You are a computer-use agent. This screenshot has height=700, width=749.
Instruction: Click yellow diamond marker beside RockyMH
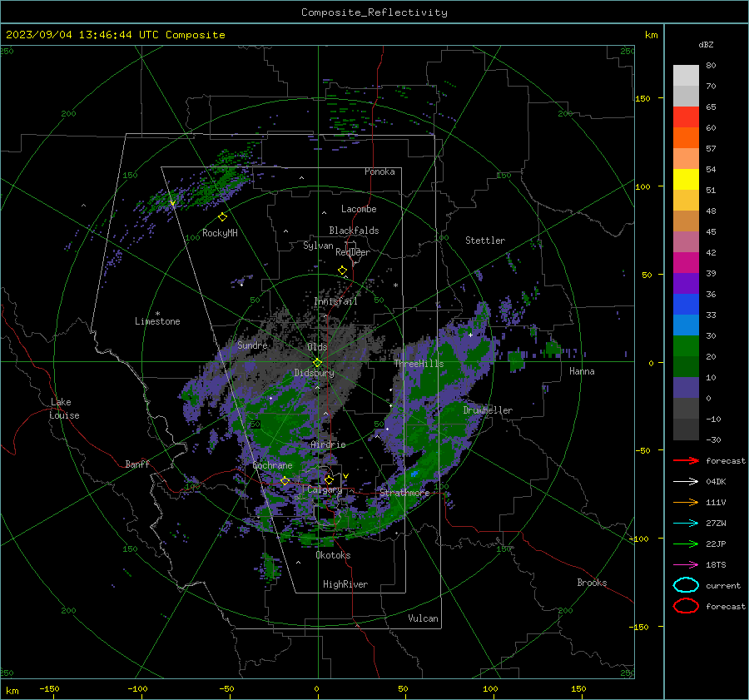[222, 217]
